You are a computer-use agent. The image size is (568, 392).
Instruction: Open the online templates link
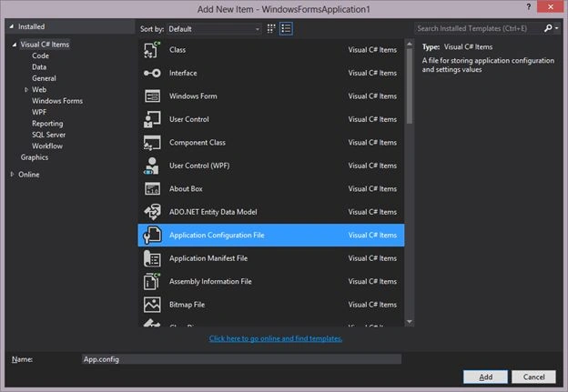point(276,338)
